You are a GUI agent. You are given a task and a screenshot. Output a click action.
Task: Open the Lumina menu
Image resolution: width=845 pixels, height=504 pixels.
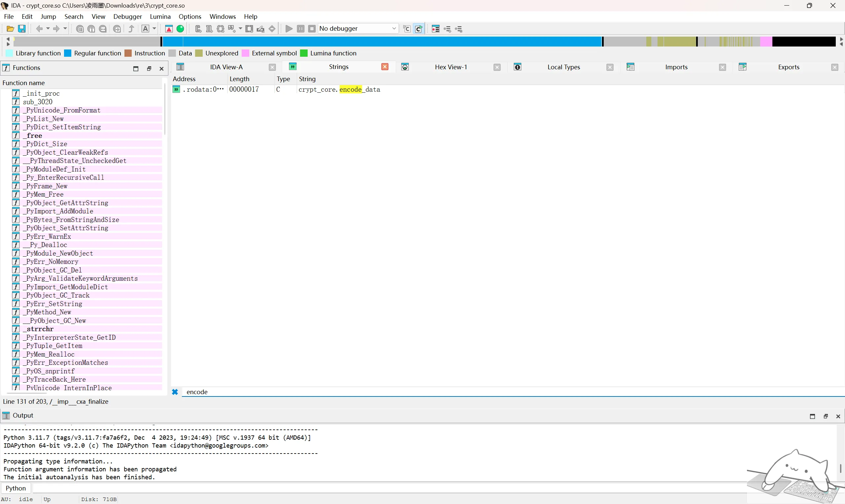tap(160, 16)
